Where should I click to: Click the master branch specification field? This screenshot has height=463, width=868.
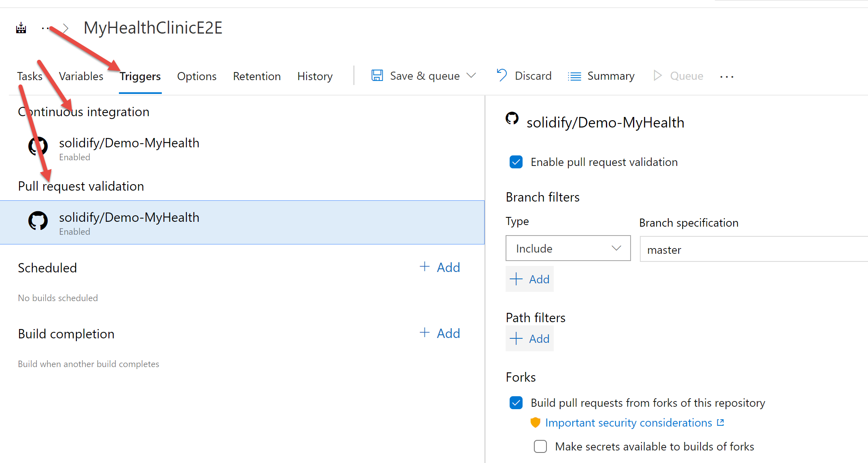(754, 249)
